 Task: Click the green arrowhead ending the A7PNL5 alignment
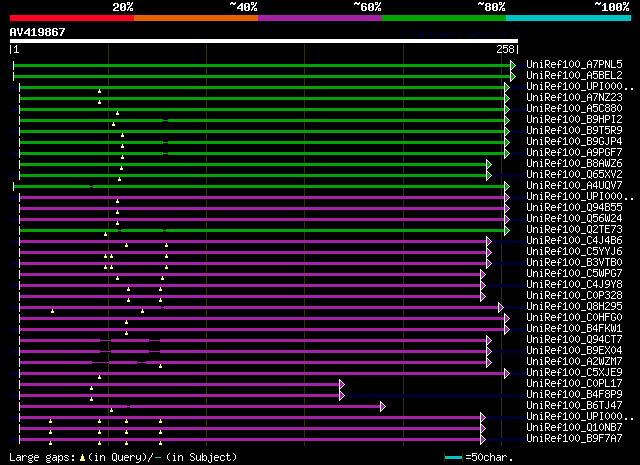pyautogui.click(x=513, y=65)
